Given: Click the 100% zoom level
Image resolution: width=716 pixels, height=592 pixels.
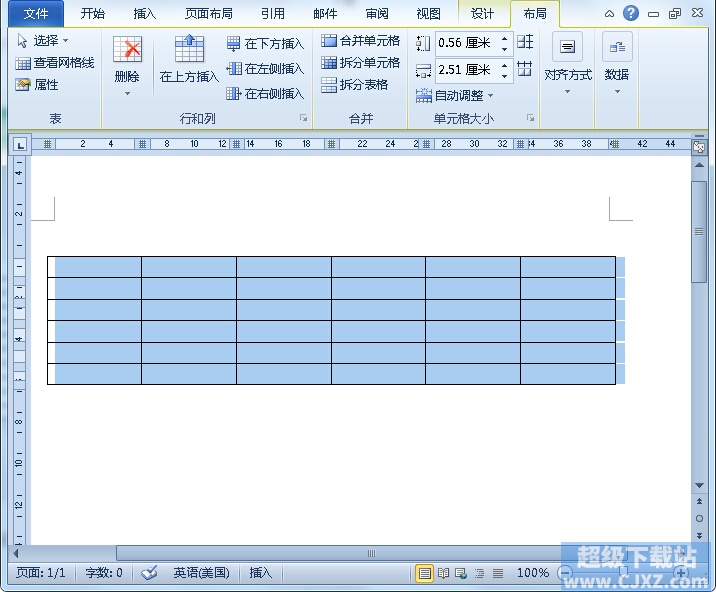Looking at the screenshot, I should [x=532, y=572].
